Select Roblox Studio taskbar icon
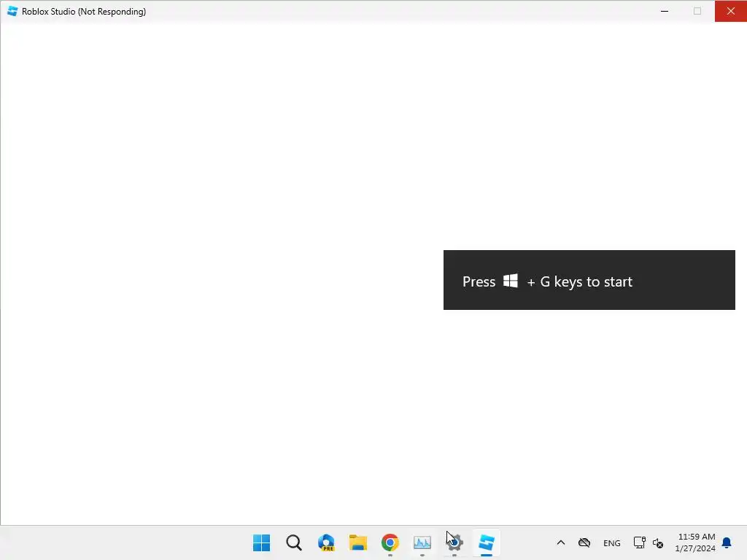Image resolution: width=747 pixels, height=560 pixels. tap(487, 542)
